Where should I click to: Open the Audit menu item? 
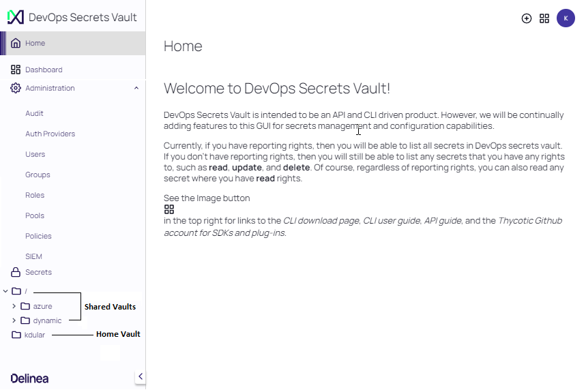34,113
